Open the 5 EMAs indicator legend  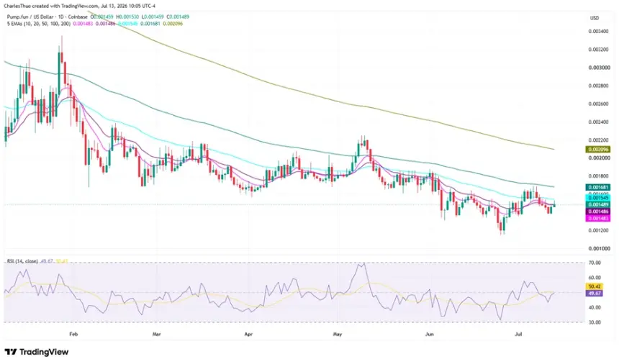[39, 24]
